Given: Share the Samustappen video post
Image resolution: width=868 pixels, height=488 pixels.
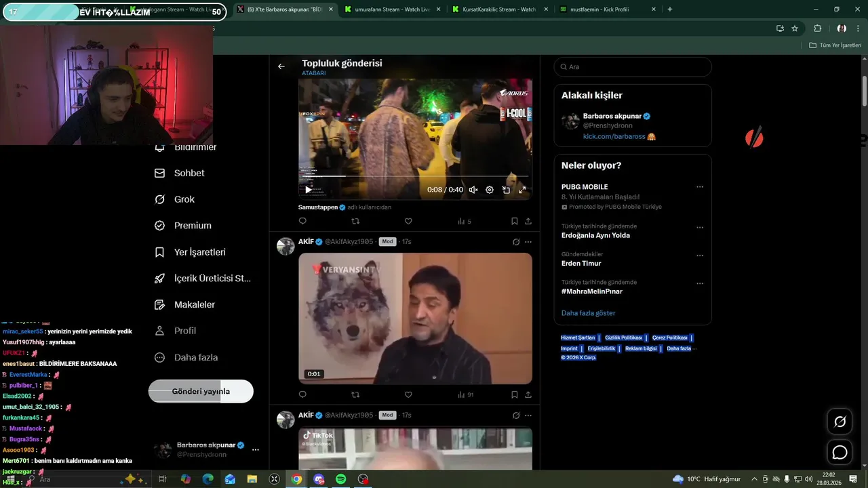Looking at the screenshot, I should point(528,221).
